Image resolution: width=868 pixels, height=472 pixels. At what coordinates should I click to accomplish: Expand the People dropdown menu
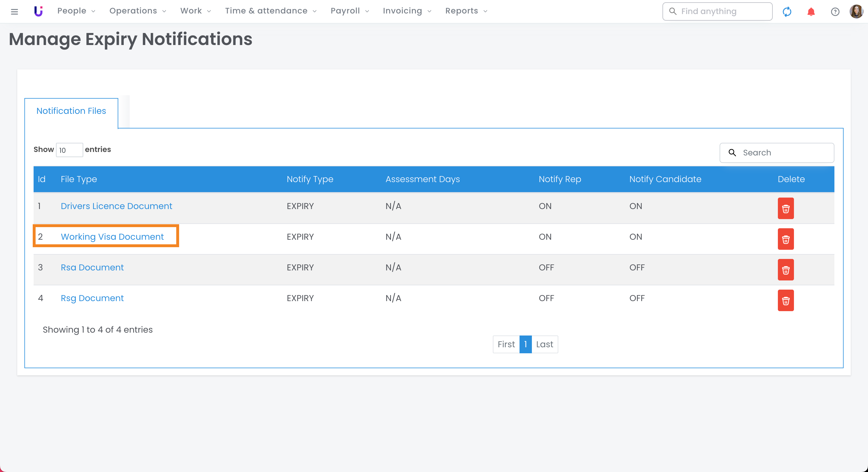coord(76,11)
